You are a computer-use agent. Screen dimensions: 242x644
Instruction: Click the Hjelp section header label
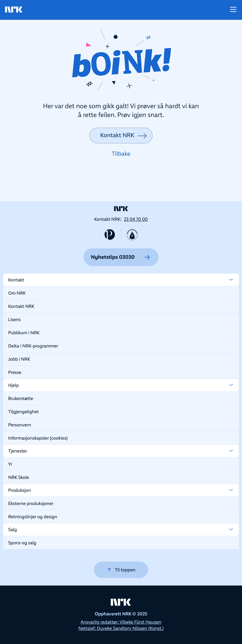coord(14,385)
